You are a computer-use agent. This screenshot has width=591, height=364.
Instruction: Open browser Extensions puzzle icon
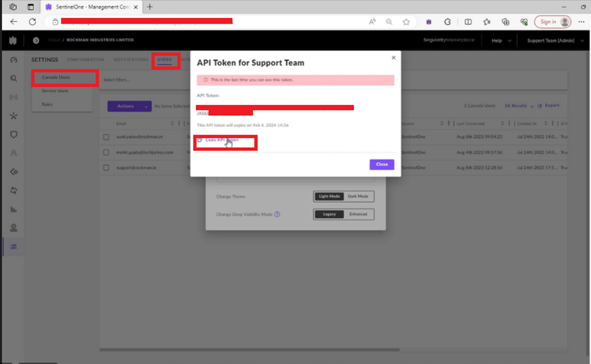(447, 22)
